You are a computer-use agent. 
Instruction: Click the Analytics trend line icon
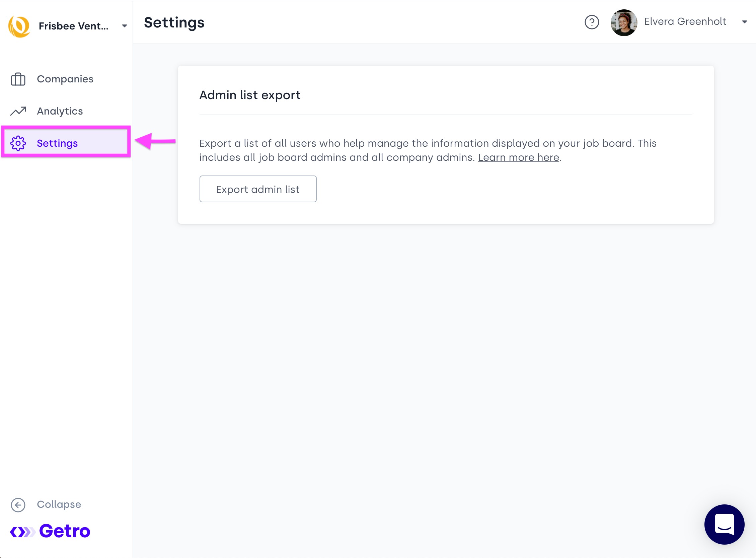tap(18, 111)
